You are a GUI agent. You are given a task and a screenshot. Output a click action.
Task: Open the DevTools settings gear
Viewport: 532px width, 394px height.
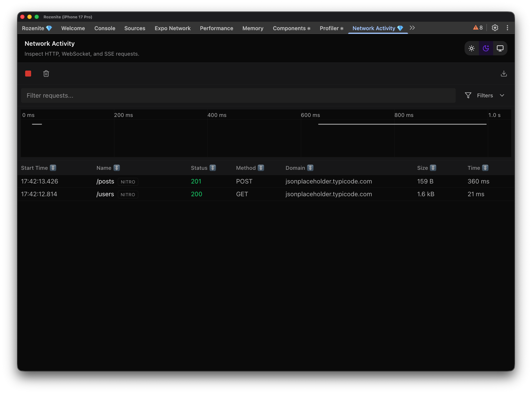coord(495,28)
